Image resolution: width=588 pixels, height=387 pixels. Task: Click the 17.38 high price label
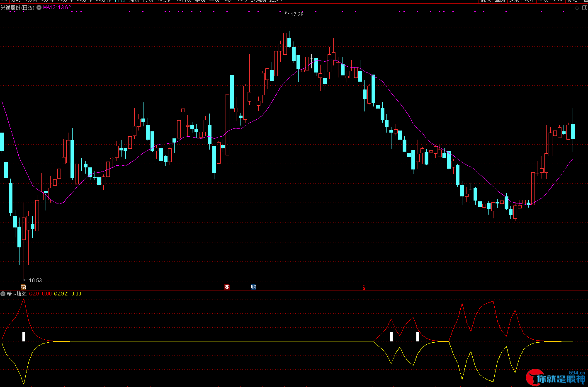[x=297, y=15]
